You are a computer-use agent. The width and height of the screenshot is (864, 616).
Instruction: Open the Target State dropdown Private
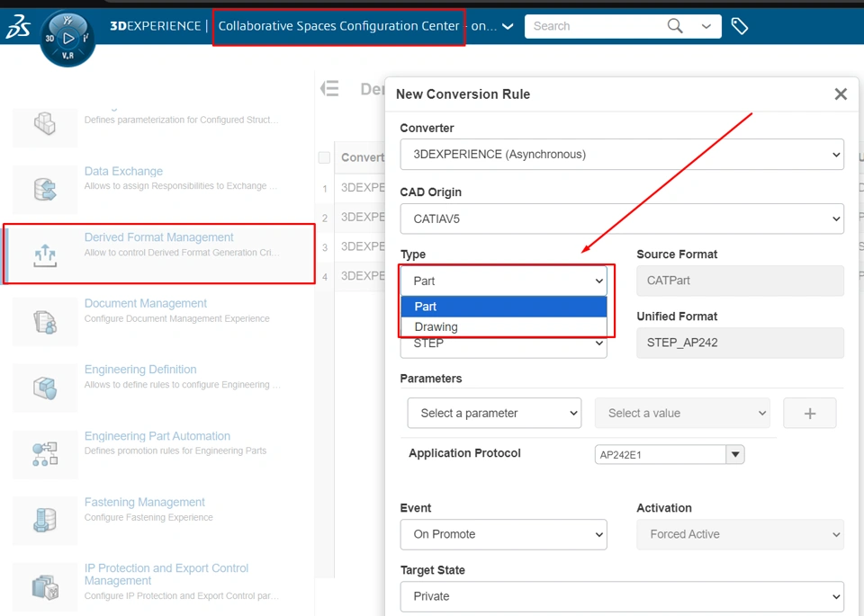[622, 596]
